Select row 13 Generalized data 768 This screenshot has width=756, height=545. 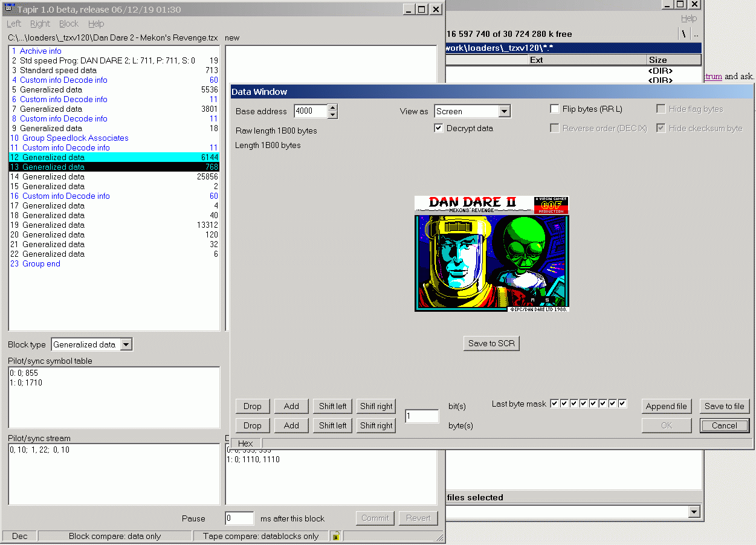pyautogui.click(x=114, y=167)
